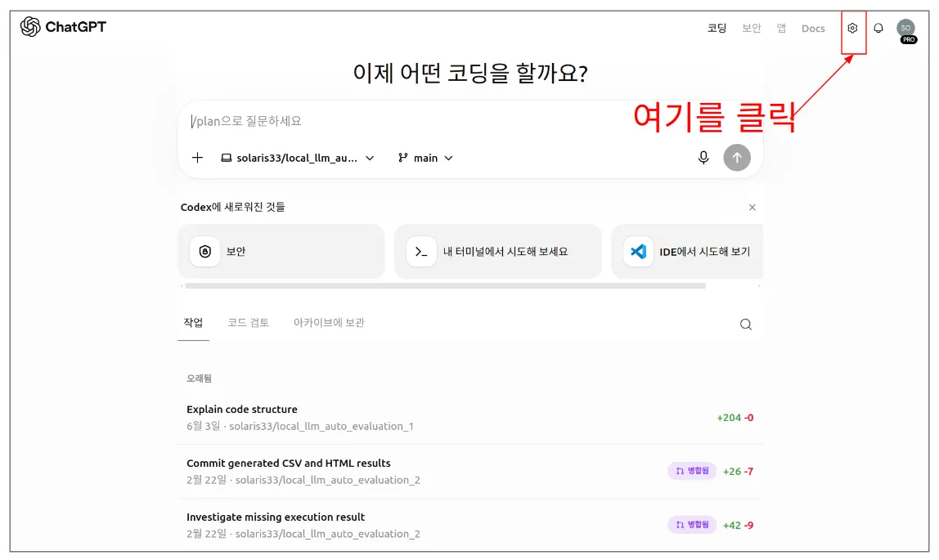939x560 pixels.
Task: Click the 오래됨 section label
Action: (x=199, y=379)
